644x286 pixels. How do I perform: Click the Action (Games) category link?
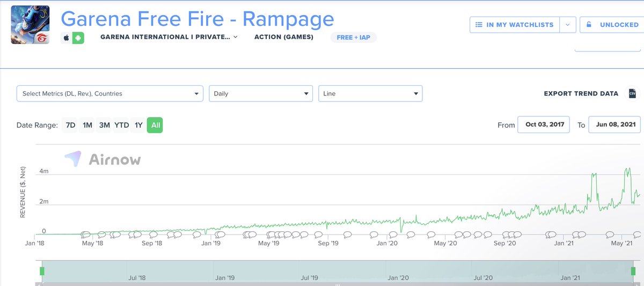(x=284, y=37)
